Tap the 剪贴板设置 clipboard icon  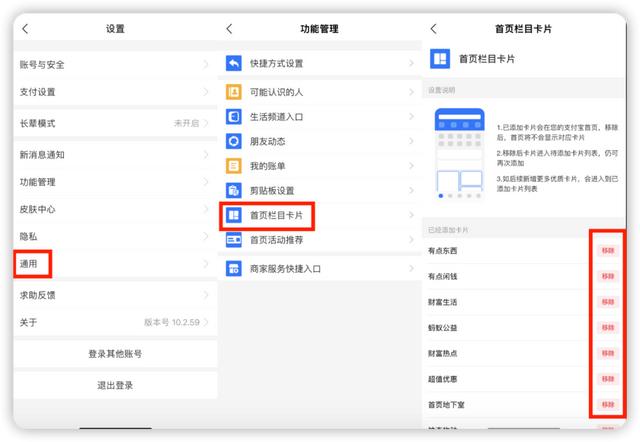233,190
